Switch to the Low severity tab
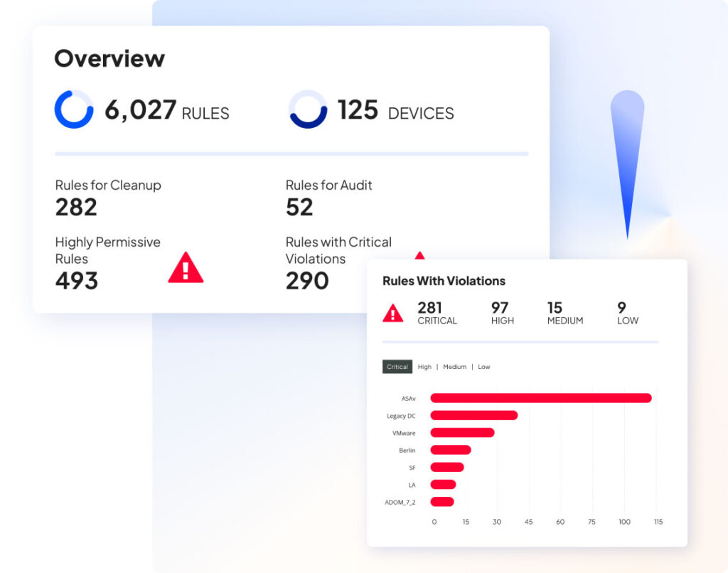The image size is (728, 573). [x=483, y=367]
